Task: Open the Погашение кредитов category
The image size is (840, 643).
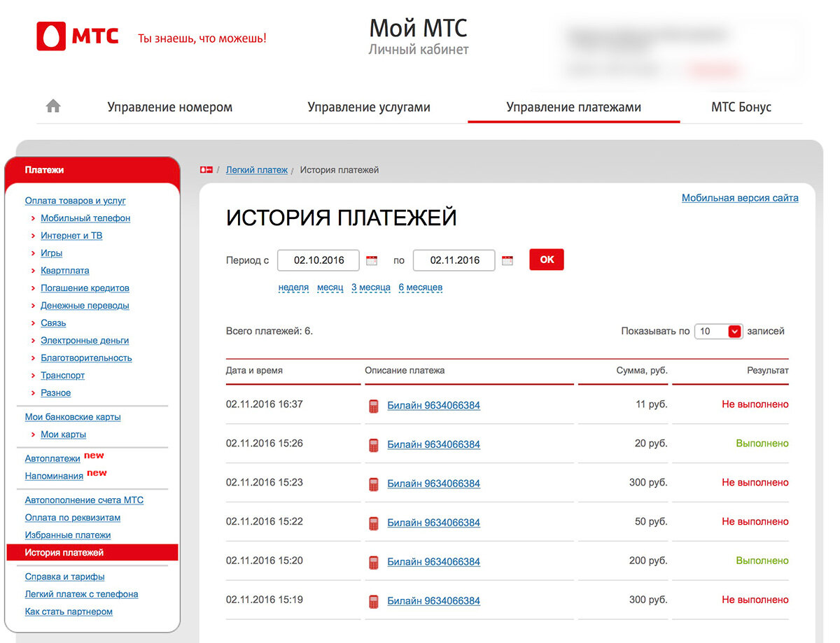Action: tap(85, 288)
